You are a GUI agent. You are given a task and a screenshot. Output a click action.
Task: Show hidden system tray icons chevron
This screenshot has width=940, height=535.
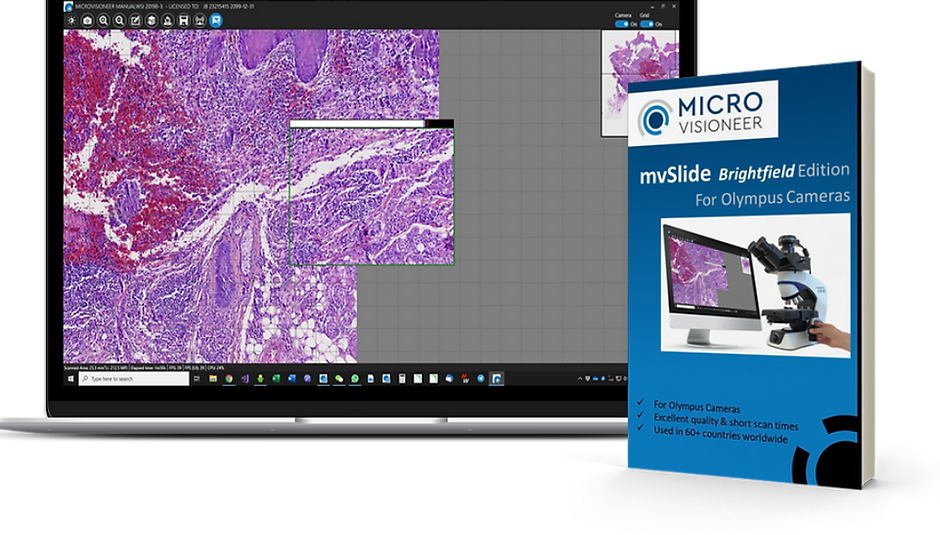click(x=580, y=378)
